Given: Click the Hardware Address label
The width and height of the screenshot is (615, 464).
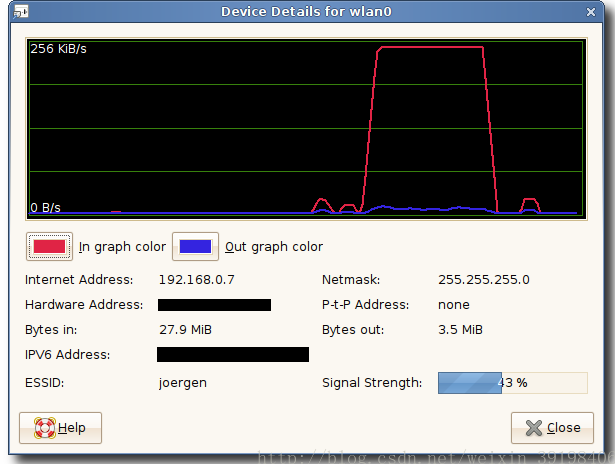Looking at the screenshot, I should coord(84,305).
